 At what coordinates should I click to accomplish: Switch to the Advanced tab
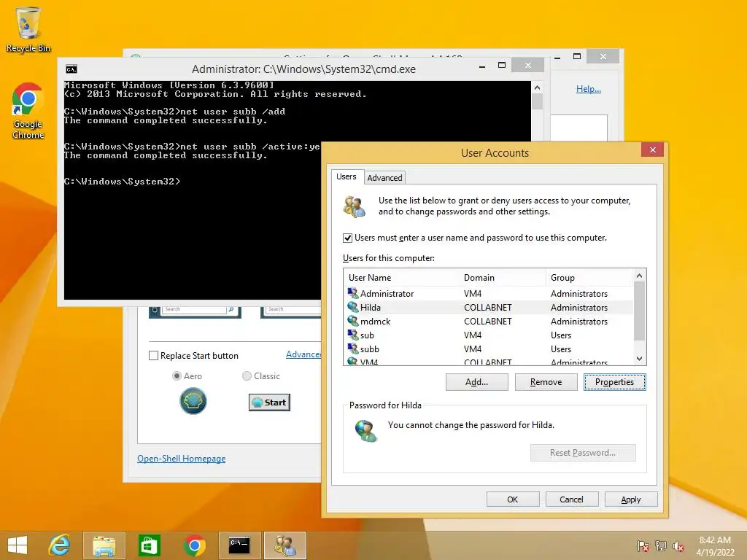(x=384, y=178)
